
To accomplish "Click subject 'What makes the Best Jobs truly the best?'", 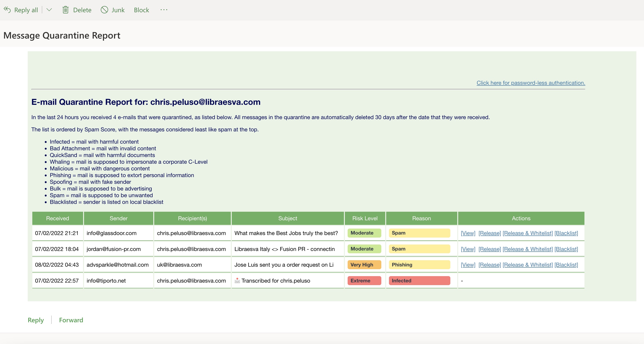I will [286, 233].
